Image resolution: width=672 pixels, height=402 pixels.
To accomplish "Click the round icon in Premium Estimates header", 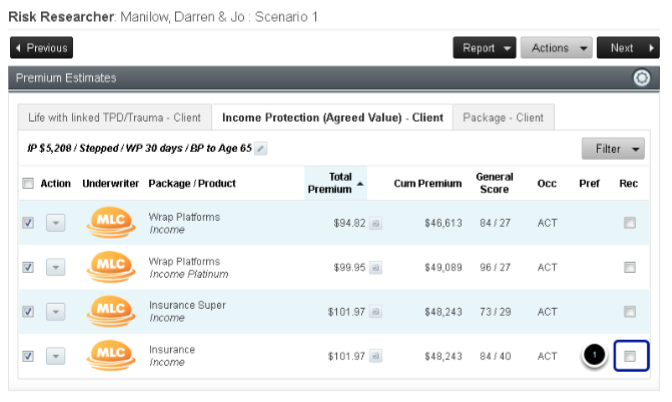I will pyautogui.click(x=642, y=78).
